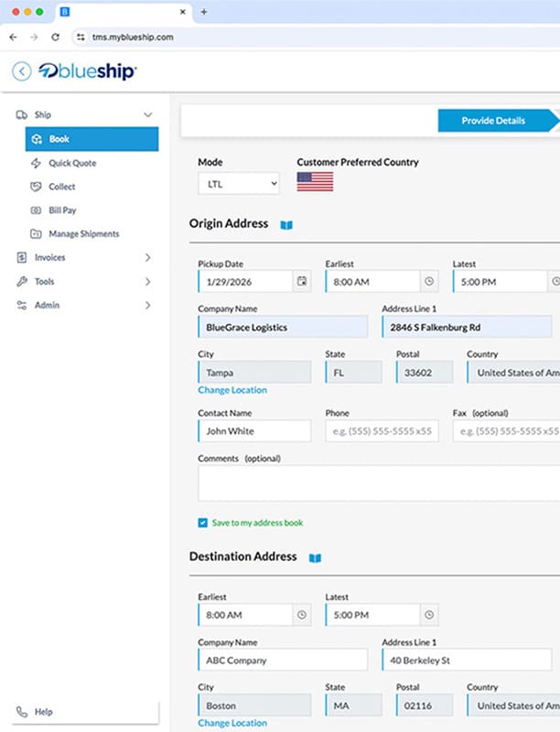Viewport: 560px width, 732px height.
Task: Click the United States flag icon
Action: click(315, 181)
